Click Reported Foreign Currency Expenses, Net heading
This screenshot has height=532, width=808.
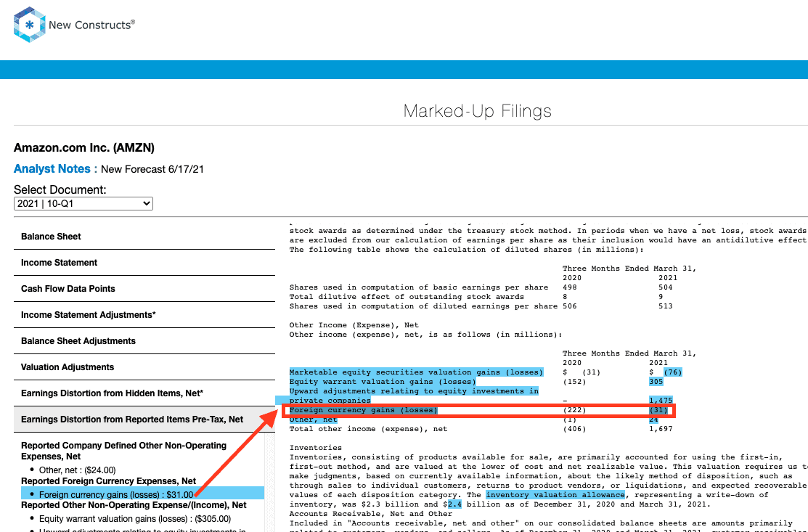coord(109,481)
